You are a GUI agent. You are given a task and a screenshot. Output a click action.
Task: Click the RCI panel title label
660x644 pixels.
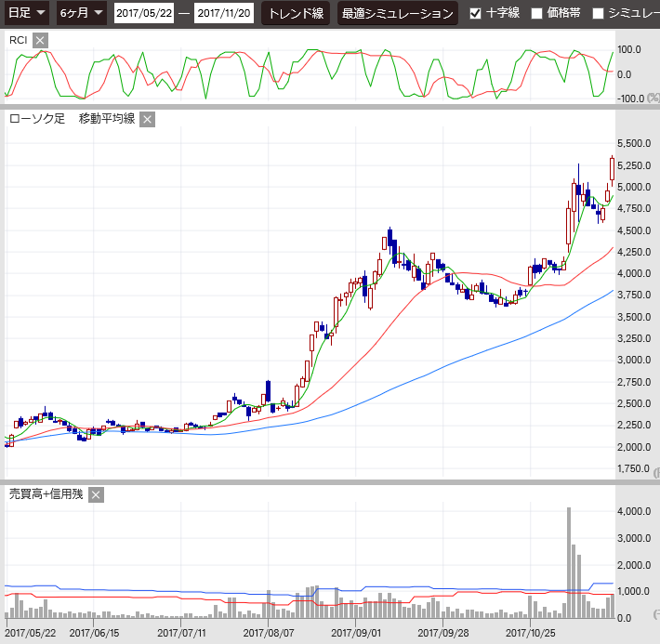tap(18, 41)
